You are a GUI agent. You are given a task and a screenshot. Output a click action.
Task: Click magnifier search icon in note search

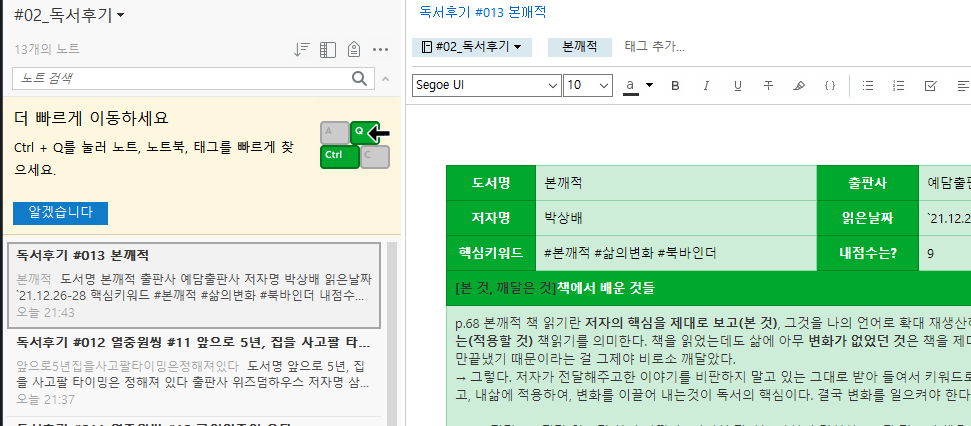point(359,78)
